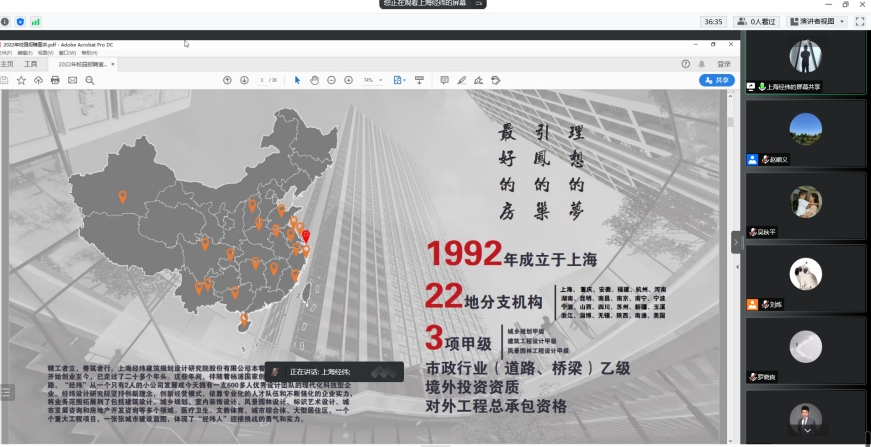The image size is (871, 447).
Task: Click the scrolling/read mode toolbar icon
Action: (x=419, y=80)
